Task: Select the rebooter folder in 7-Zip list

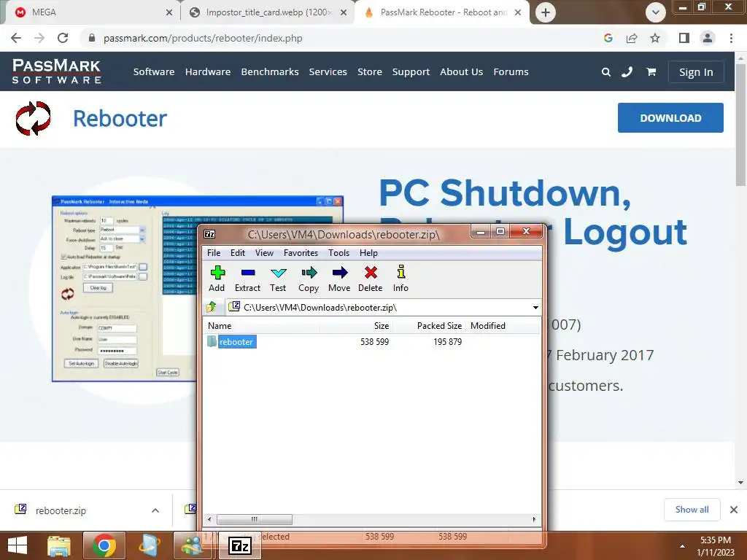Action: (x=236, y=342)
